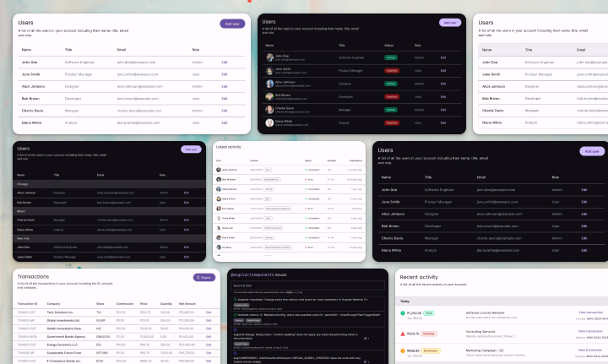Click the Overdue badge in Recent activity

[428, 333]
